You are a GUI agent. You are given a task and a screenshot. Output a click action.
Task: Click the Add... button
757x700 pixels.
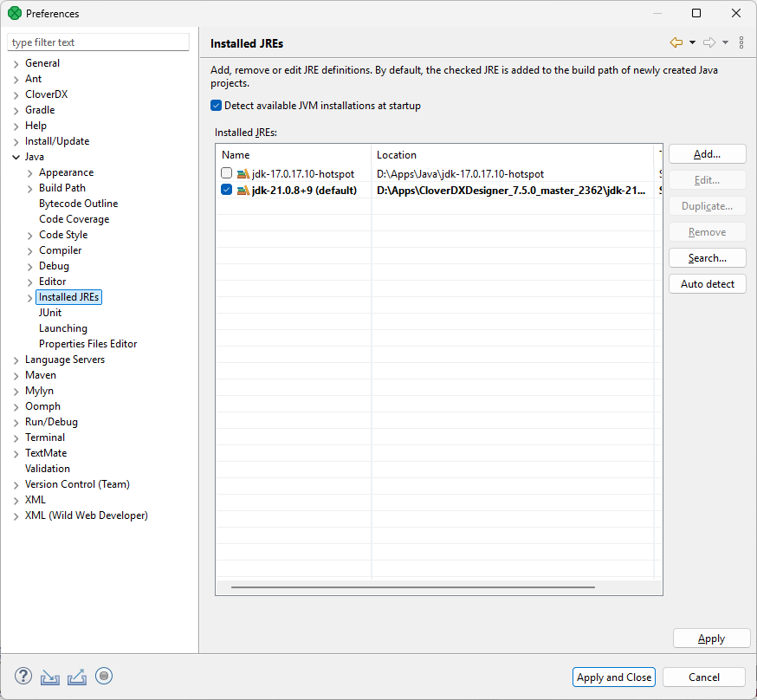[x=708, y=154]
